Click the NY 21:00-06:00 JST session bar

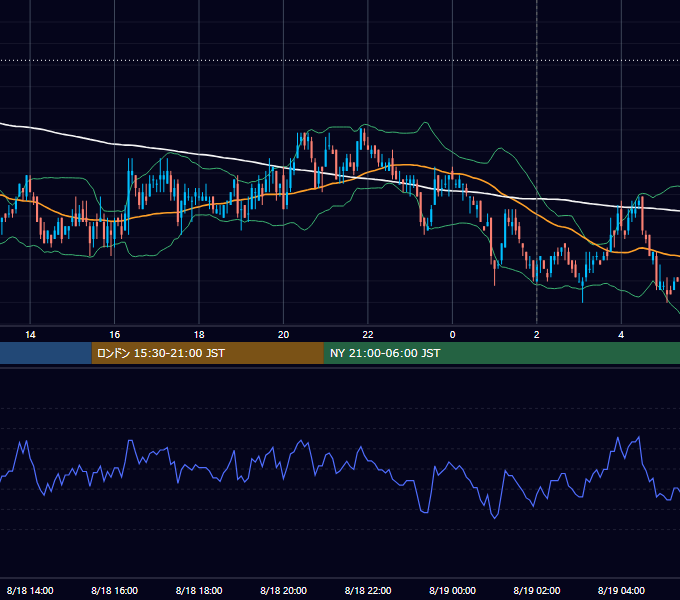[x=502, y=353]
